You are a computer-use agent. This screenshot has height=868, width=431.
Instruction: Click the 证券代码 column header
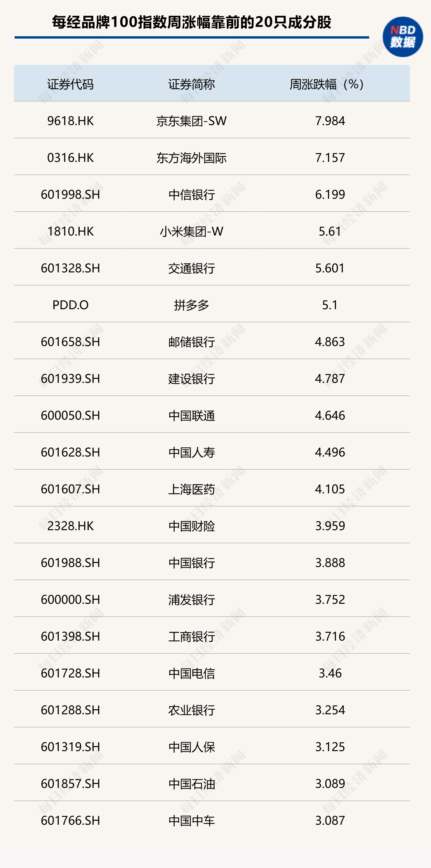[x=70, y=84]
